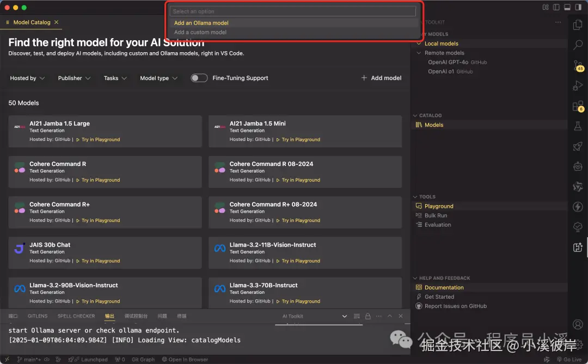This screenshot has width=588, height=364.
Task: Open Bulk Run under Tools
Action: [436, 215]
